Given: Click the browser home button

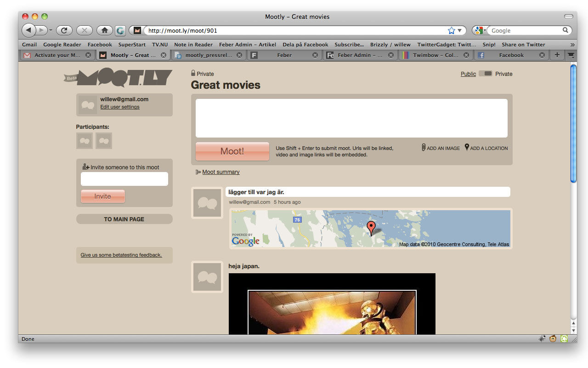Looking at the screenshot, I should 104,30.
